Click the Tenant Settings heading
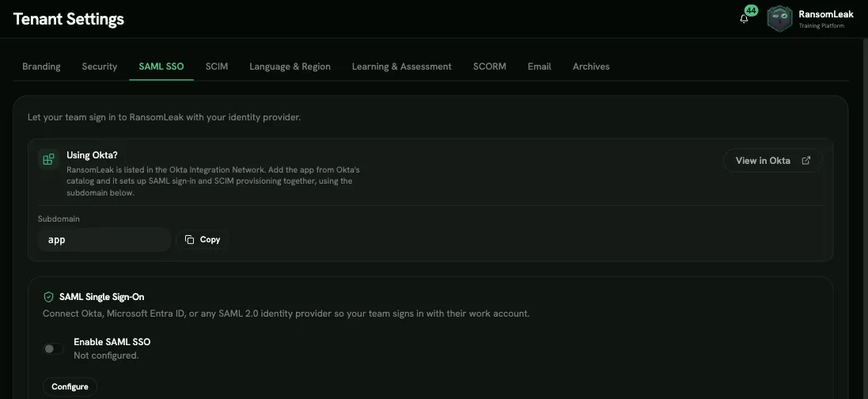Screen dimensions: 868x399 click(69, 19)
